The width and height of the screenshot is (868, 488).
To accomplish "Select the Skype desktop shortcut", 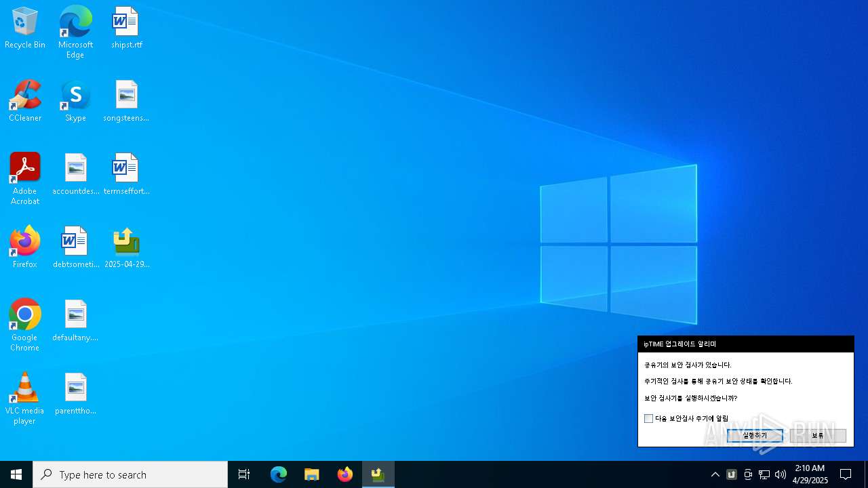I will pyautogui.click(x=75, y=102).
